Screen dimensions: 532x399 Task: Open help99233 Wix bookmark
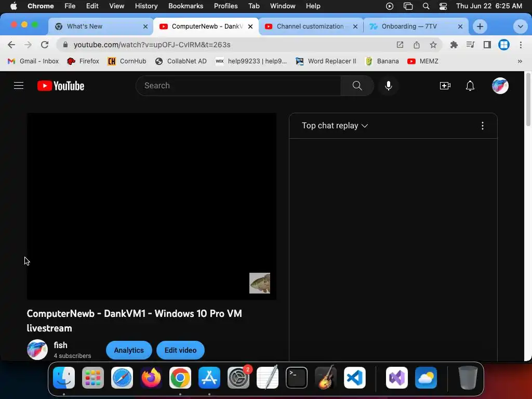coord(251,61)
